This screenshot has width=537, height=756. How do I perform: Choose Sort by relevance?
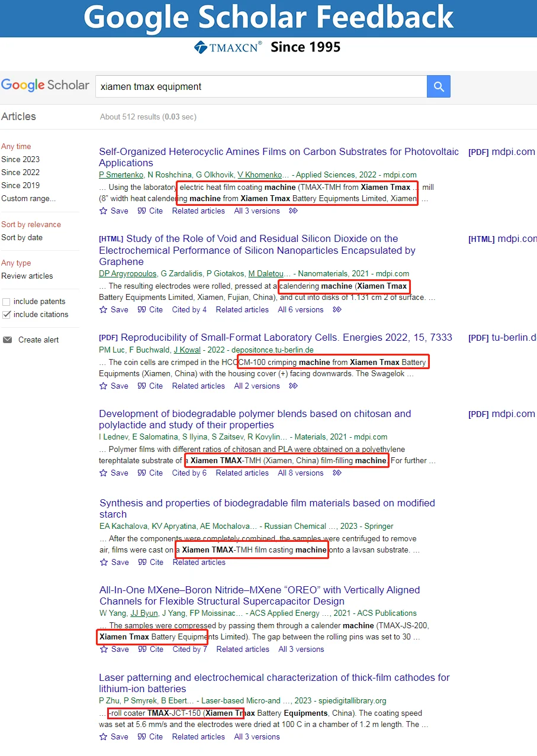click(31, 224)
